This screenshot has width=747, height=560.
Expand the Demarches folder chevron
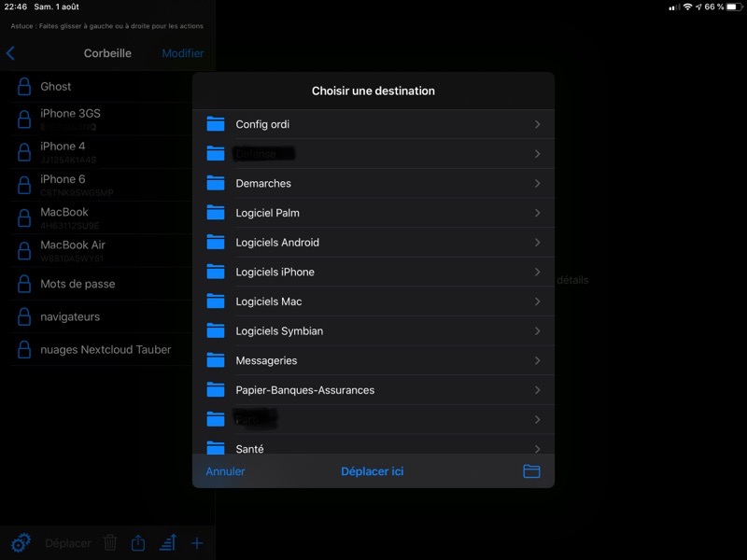point(537,184)
